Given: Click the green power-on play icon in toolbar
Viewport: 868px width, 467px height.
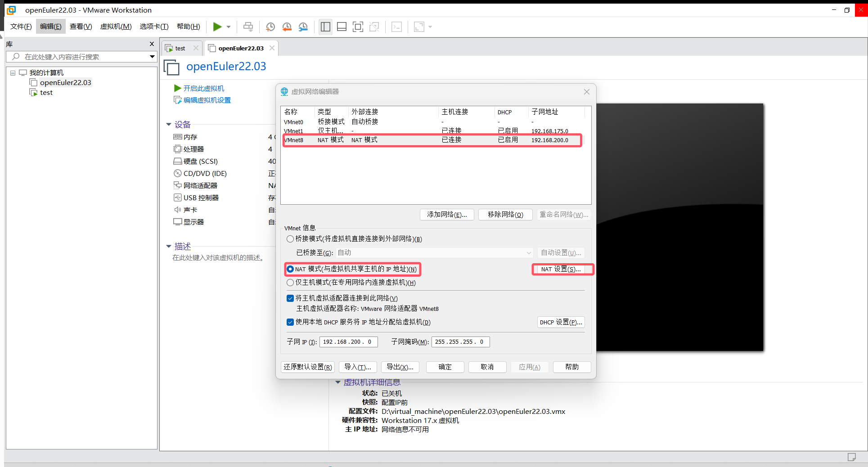Looking at the screenshot, I should point(217,27).
